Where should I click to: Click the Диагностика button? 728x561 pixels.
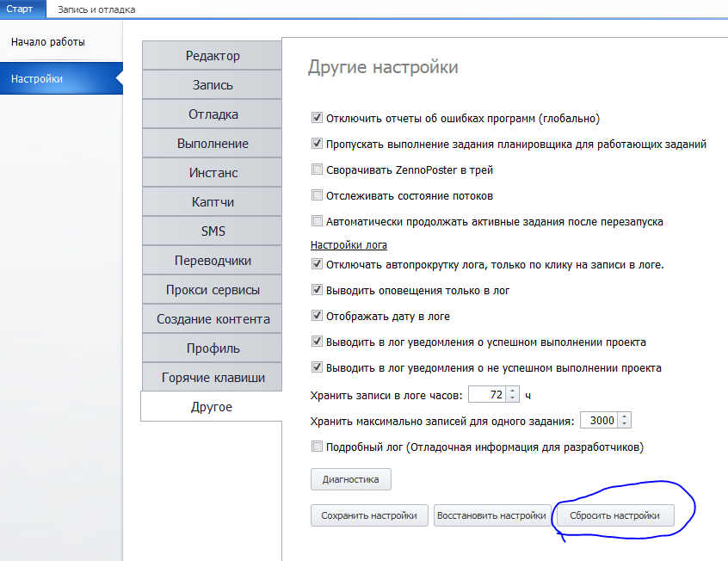pyautogui.click(x=350, y=479)
